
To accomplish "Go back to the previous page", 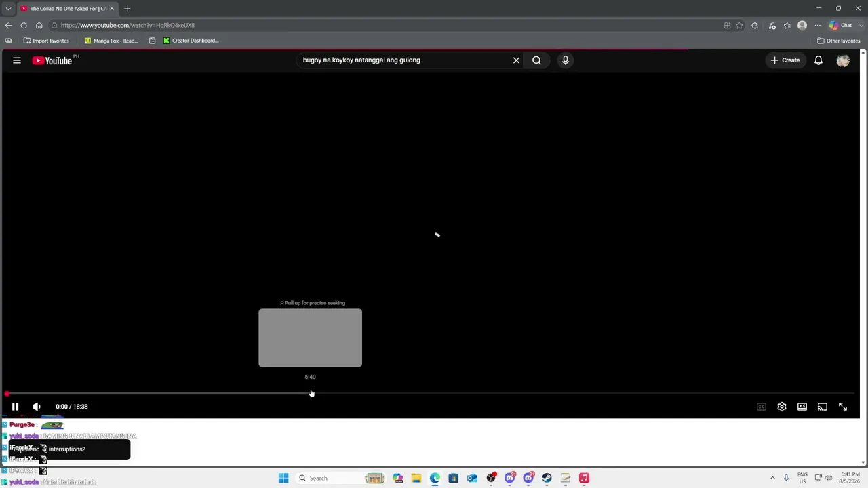I will [8, 26].
